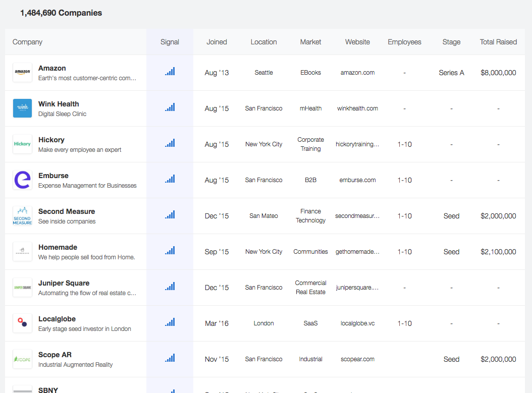Screen dimensions: 532x393
Task: Click the Localglobe logo icon
Action: tap(22, 323)
